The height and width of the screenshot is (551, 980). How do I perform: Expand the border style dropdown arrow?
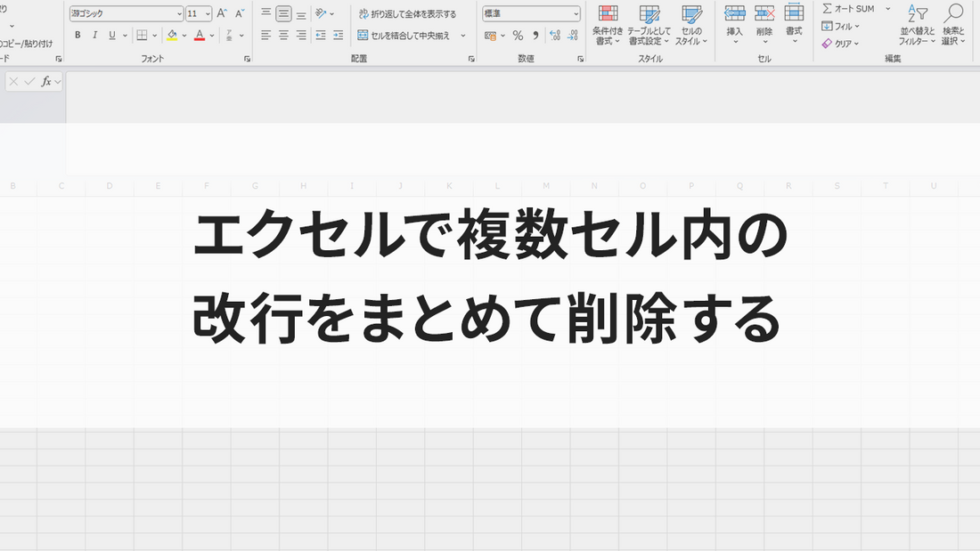pyautogui.click(x=155, y=34)
